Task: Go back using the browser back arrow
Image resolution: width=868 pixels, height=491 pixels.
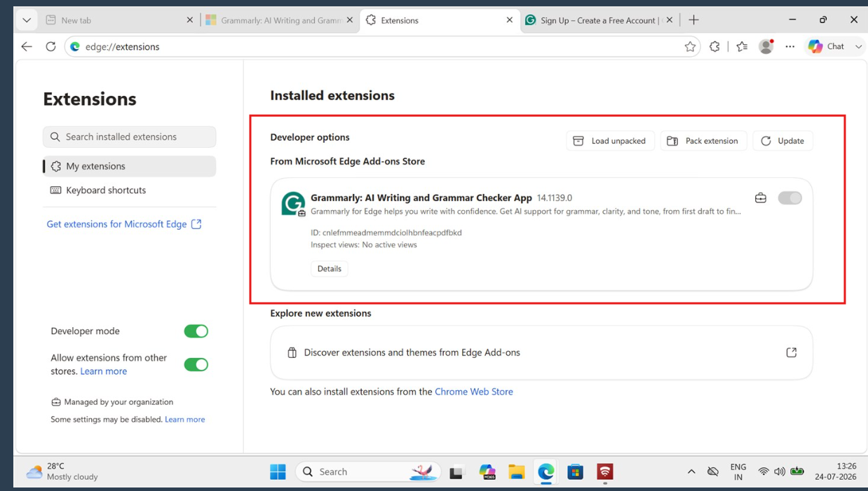Action: 27,46
